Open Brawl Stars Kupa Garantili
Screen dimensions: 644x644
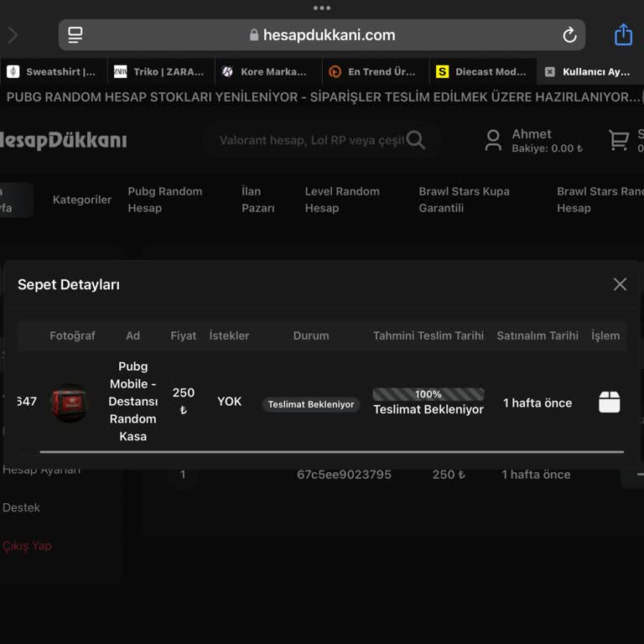[x=464, y=200]
